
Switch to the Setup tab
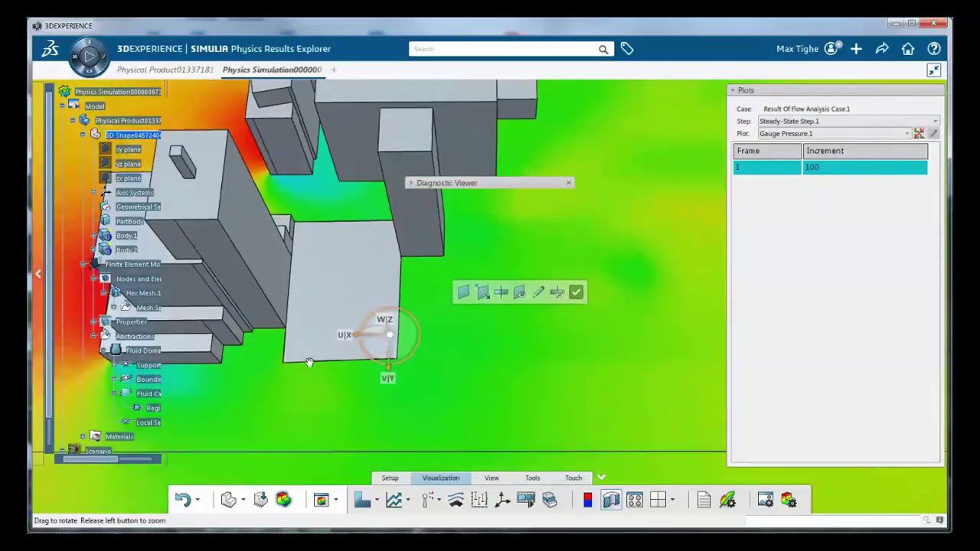(x=390, y=478)
